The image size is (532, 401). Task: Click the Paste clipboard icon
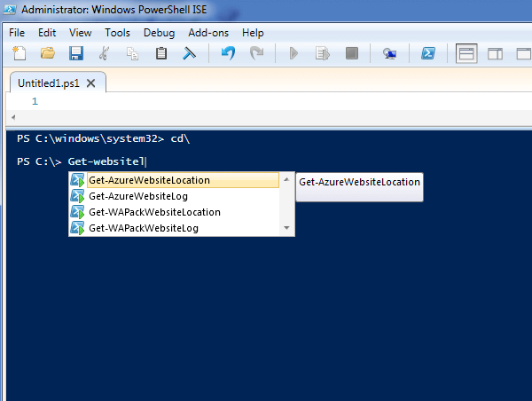pyautogui.click(x=161, y=53)
